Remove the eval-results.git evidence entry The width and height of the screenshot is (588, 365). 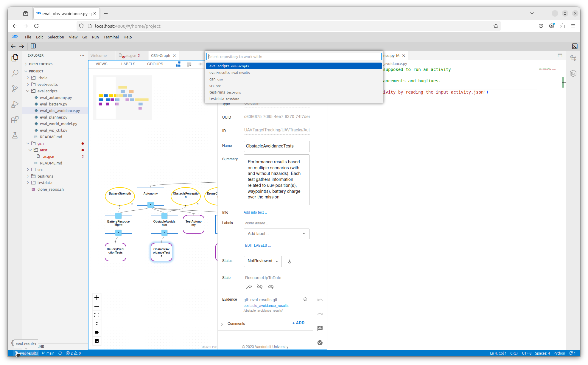coord(305,299)
